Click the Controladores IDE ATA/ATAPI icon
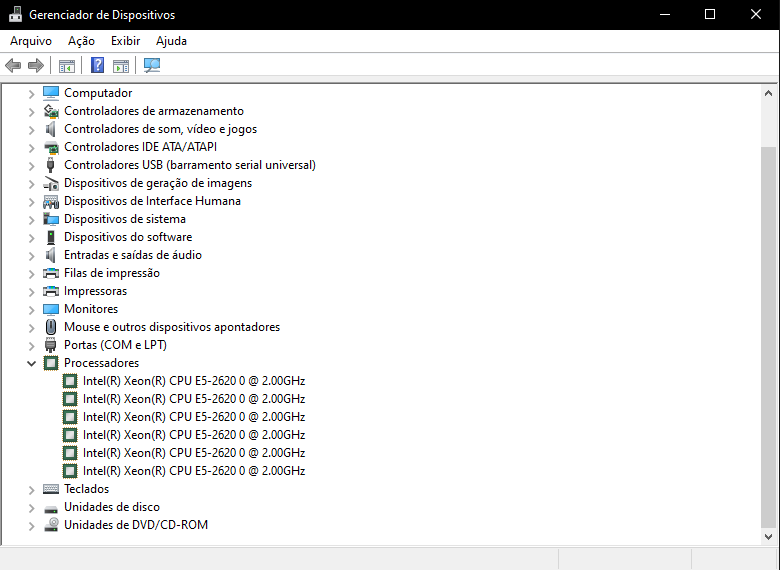This screenshot has width=780, height=570. coord(51,147)
